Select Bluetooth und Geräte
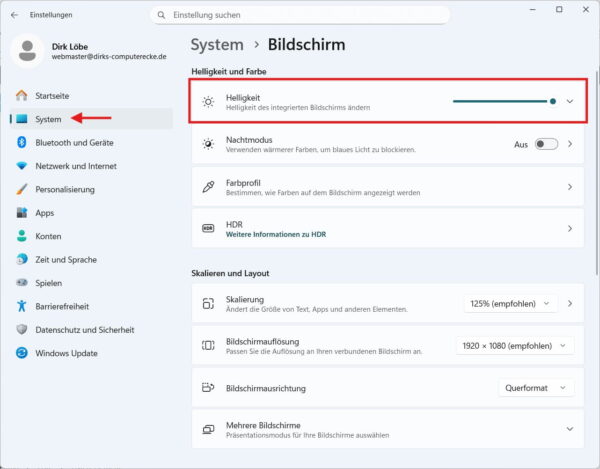 click(x=91, y=142)
